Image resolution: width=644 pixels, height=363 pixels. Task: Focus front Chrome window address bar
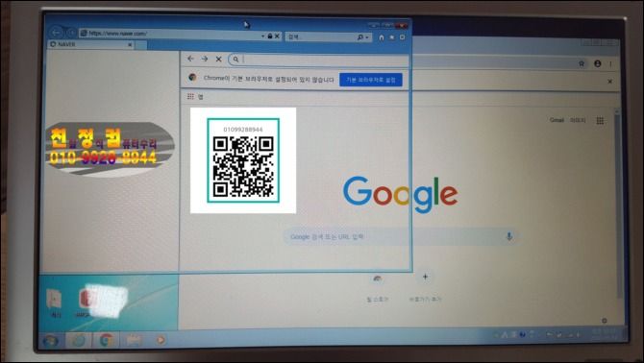[318, 60]
